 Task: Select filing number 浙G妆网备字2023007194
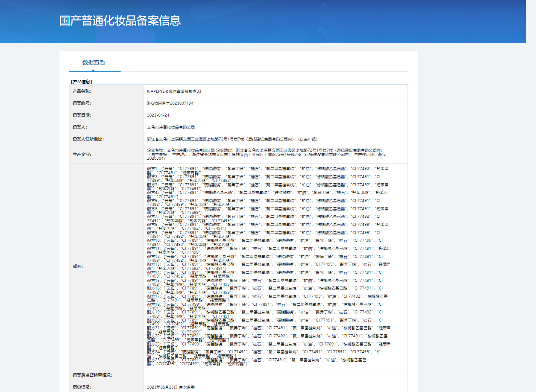170,103
